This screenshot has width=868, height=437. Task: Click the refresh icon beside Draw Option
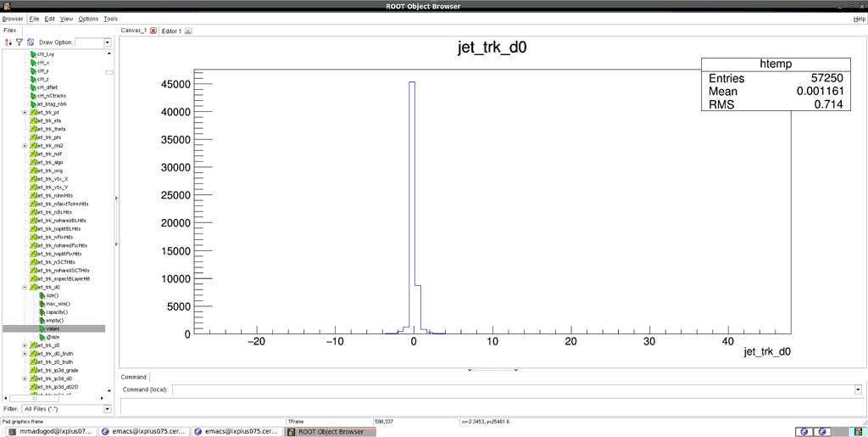click(31, 42)
